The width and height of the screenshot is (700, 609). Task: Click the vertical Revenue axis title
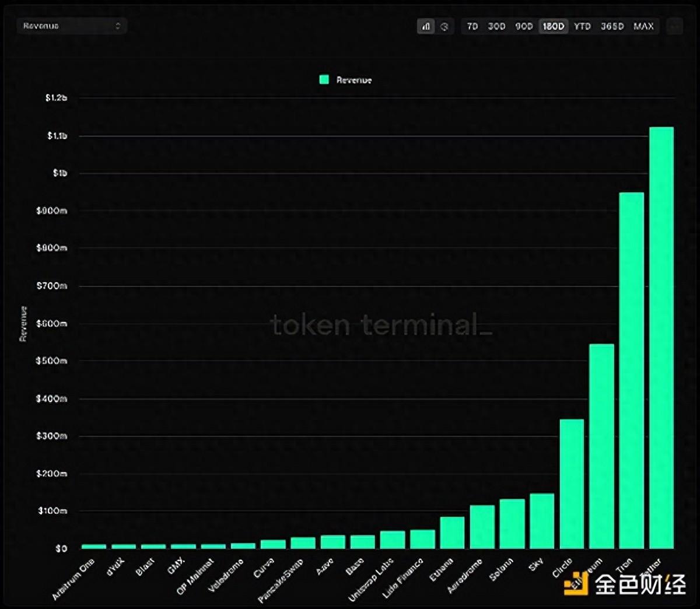23,324
